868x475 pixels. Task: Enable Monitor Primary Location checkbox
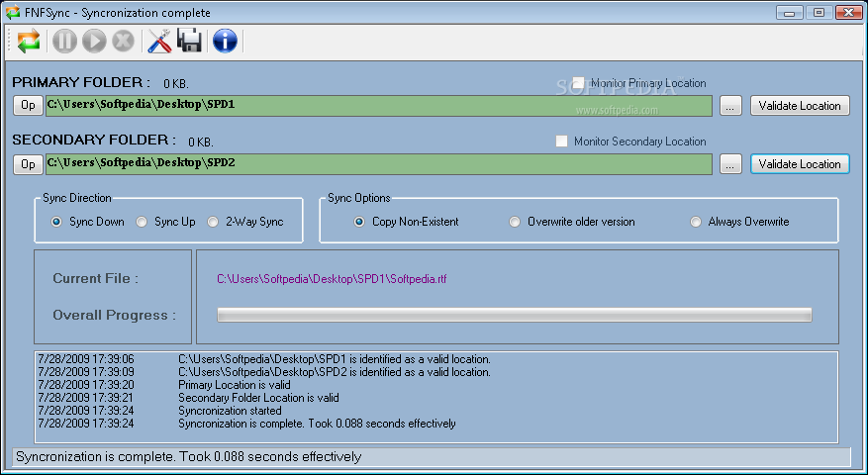(x=578, y=83)
